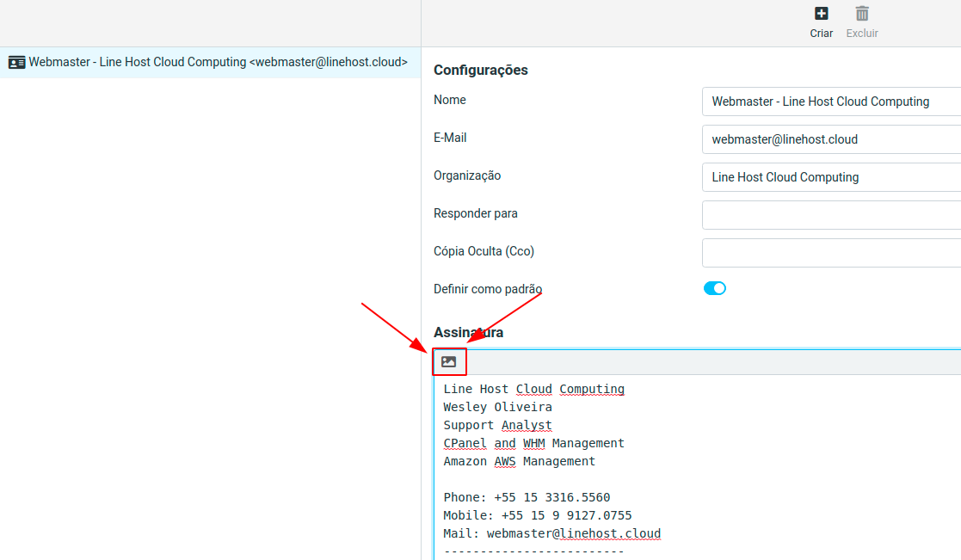Click the Assinatura section heading

[x=468, y=332]
